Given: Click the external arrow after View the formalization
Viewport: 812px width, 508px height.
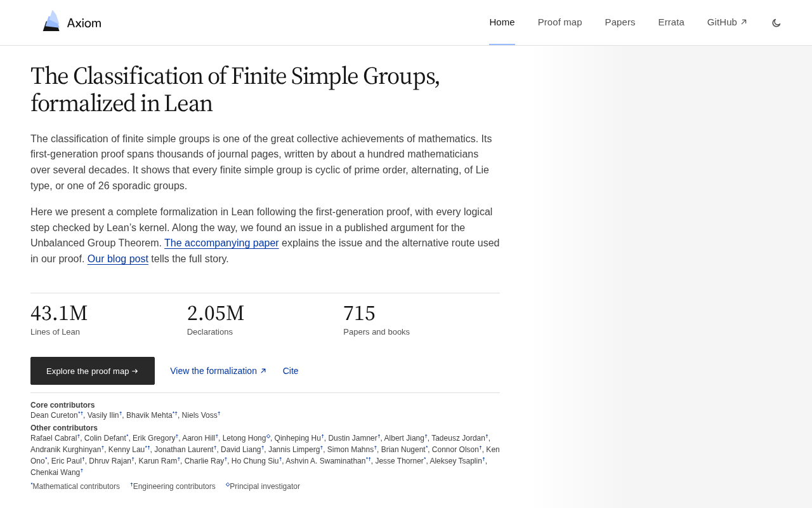Looking at the screenshot, I should (263, 371).
